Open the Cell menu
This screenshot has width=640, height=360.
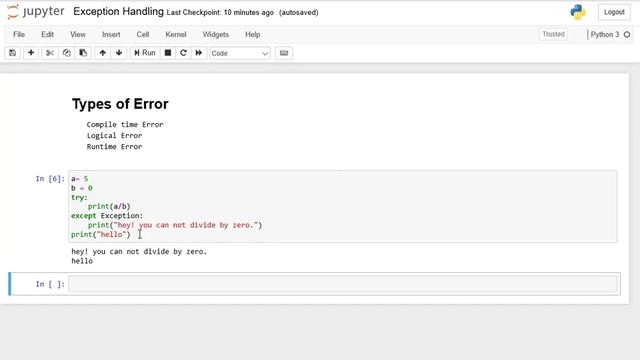pyautogui.click(x=142, y=35)
